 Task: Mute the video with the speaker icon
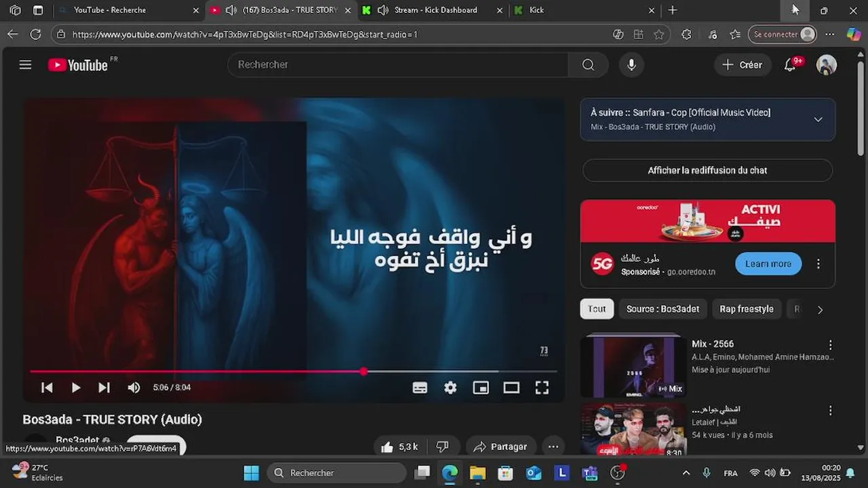[x=134, y=388]
